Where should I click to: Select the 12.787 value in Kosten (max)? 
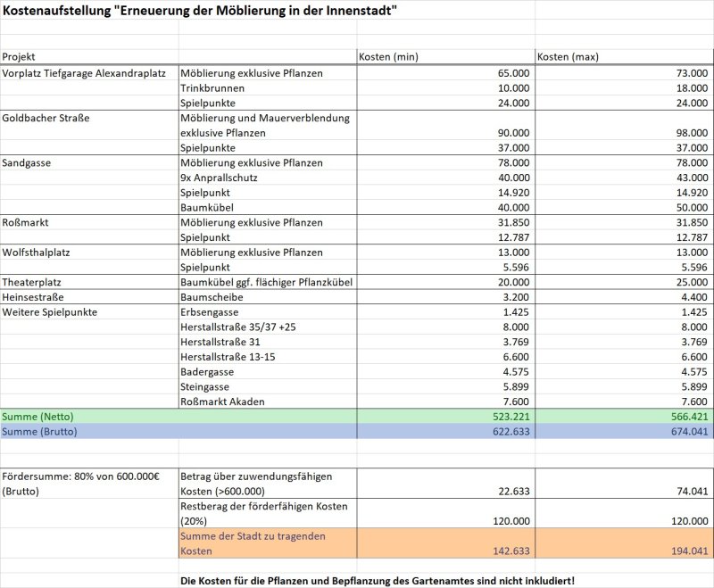point(693,237)
